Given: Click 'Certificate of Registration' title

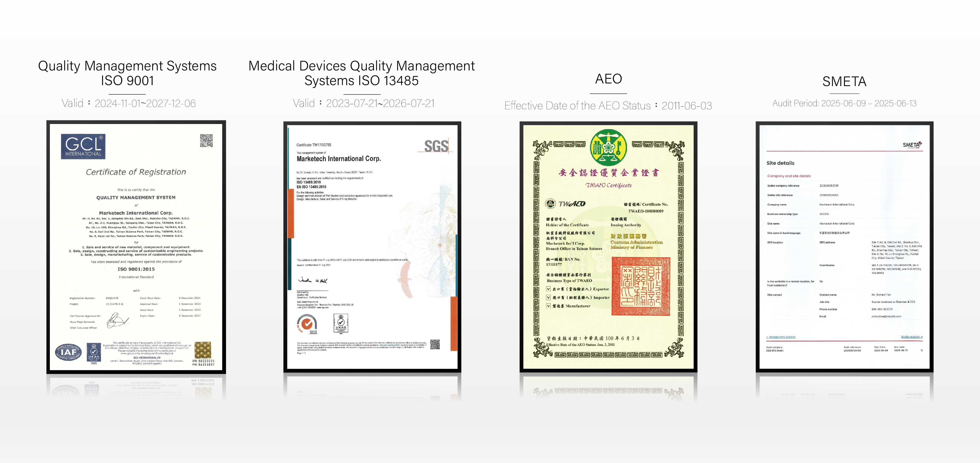Looking at the screenshot, I should click(136, 172).
